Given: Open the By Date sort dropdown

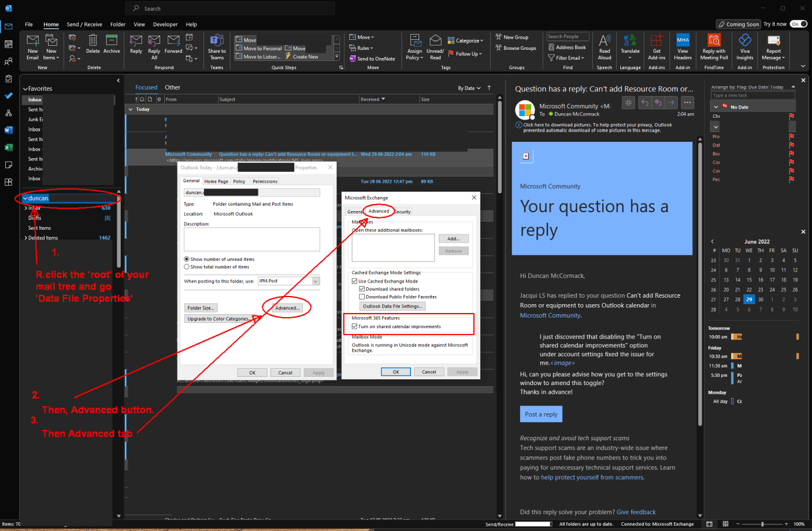Looking at the screenshot, I should coord(469,88).
